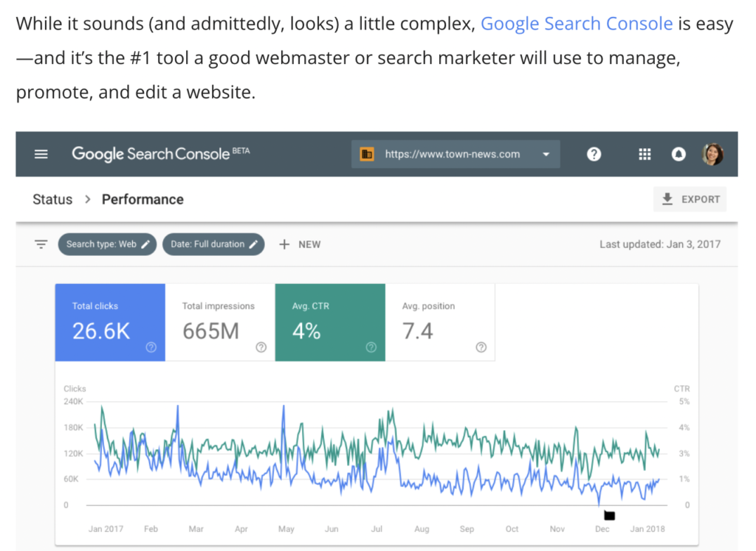Toggle the Total impressions metric card
This screenshot has width=756, height=551.
220,322
